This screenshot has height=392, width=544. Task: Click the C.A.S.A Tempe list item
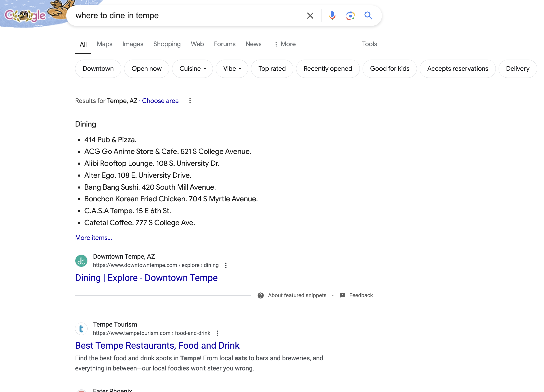(x=128, y=211)
